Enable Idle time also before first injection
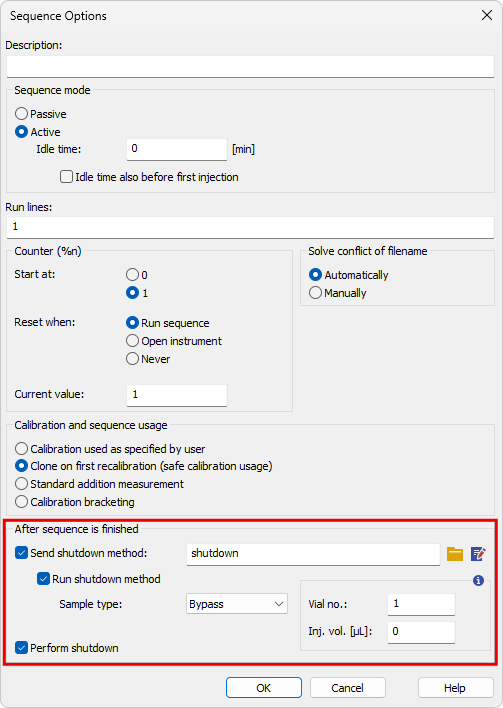The image size is (503, 708). tap(66, 177)
